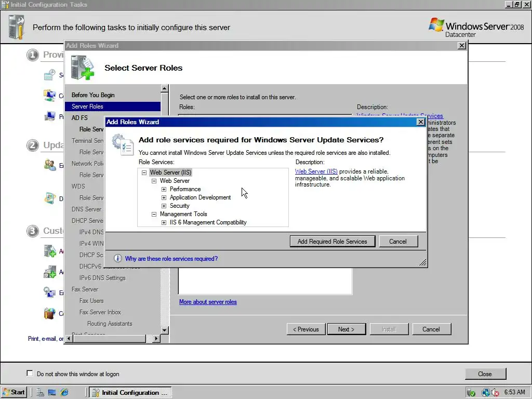The width and height of the screenshot is (532, 399).
Task: Launch Server Manager from quick launch
Action: point(41,393)
